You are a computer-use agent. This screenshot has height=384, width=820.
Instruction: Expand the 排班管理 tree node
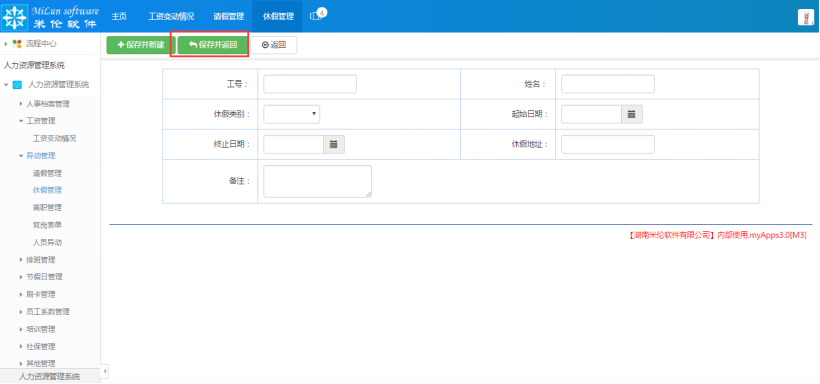[21, 260]
